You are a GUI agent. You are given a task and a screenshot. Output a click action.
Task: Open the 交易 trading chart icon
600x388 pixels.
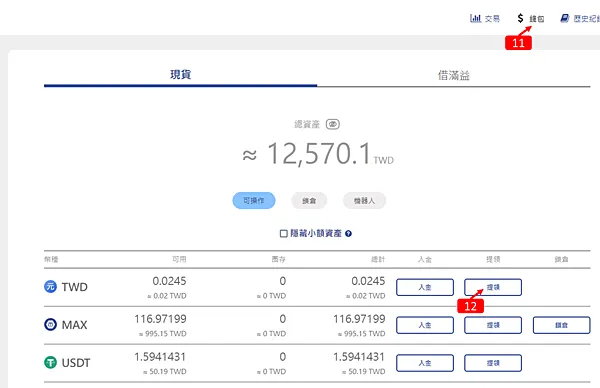click(x=475, y=18)
